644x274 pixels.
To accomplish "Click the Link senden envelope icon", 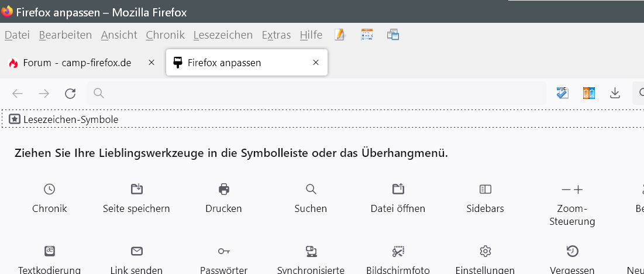I will tap(136, 251).
